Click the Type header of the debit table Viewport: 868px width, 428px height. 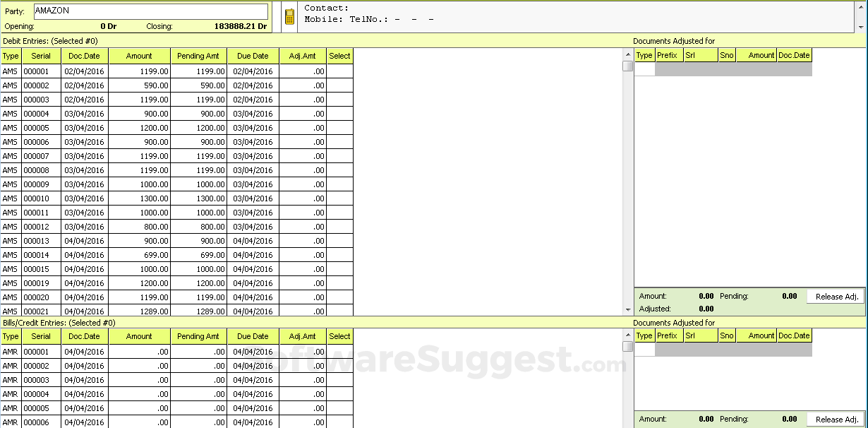click(x=11, y=56)
